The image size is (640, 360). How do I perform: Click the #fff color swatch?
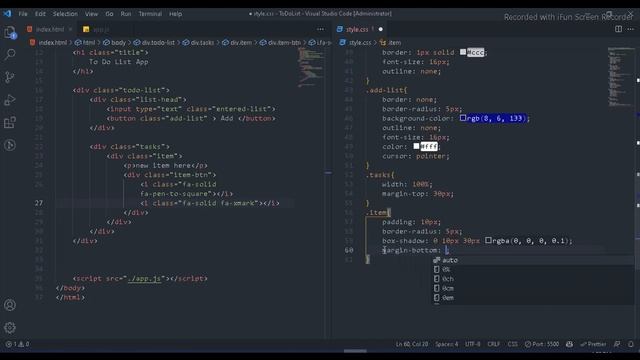(416, 146)
